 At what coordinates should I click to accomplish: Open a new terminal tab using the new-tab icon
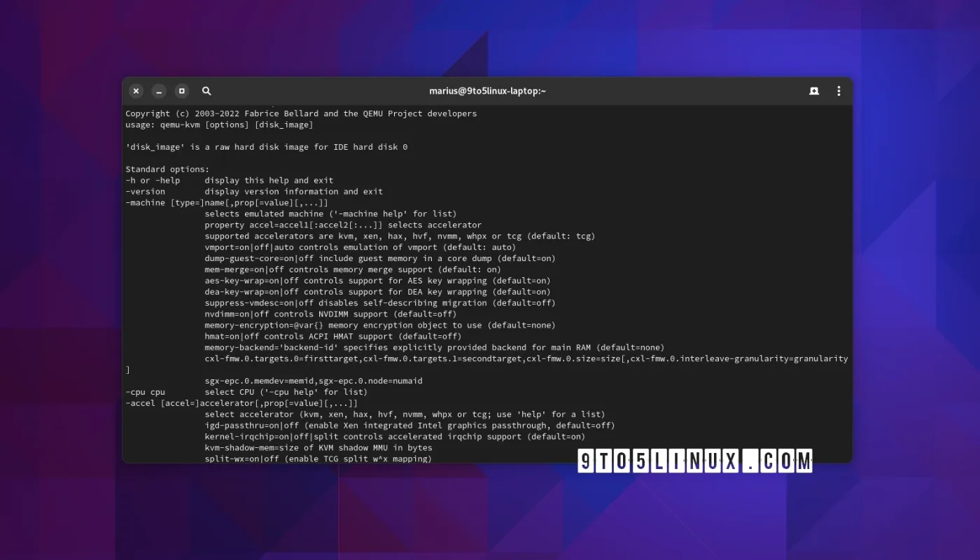click(813, 91)
